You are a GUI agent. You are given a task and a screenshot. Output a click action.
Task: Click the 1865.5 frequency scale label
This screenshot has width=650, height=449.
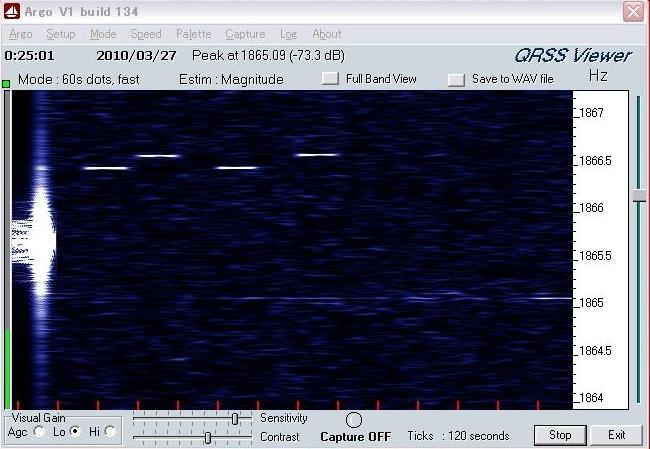595,255
